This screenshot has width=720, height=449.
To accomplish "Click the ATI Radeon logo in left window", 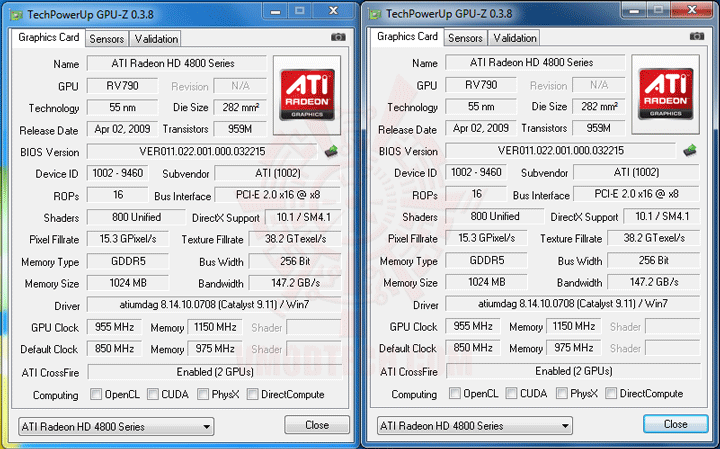I will (307, 95).
